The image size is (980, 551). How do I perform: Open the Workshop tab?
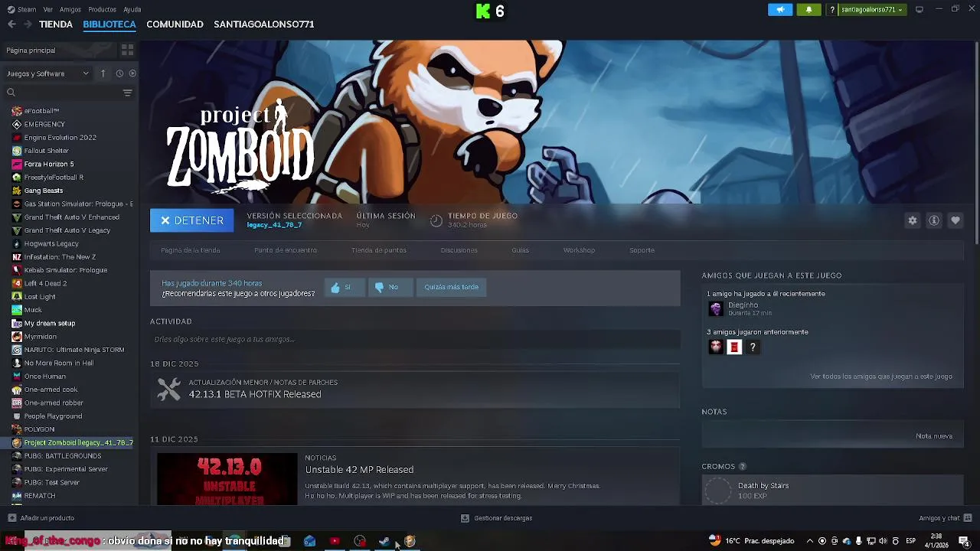(x=579, y=250)
